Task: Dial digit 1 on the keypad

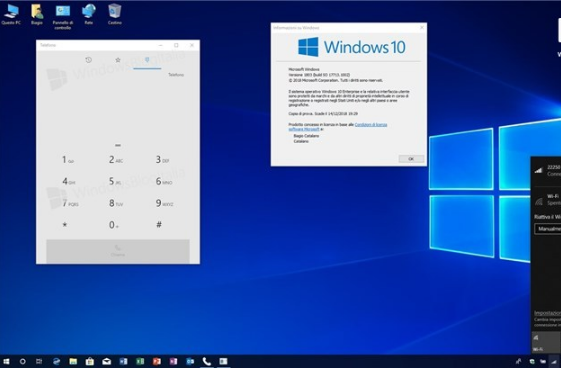Action: (x=68, y=160)
